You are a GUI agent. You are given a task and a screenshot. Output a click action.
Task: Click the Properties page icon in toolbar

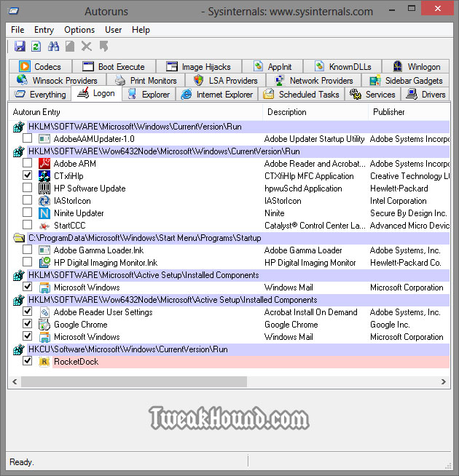pyautogui.click(x=70, y=47)
